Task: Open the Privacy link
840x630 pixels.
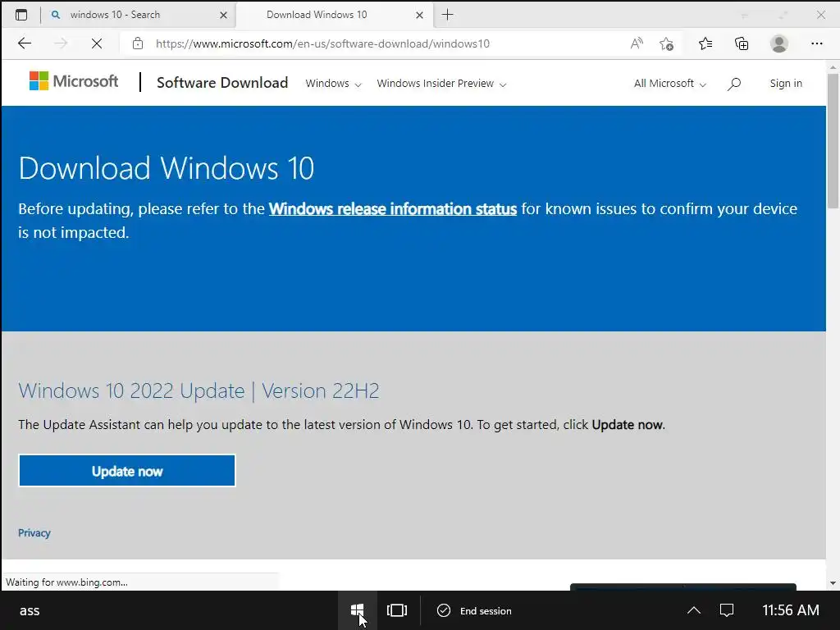Action: point(34,533)
